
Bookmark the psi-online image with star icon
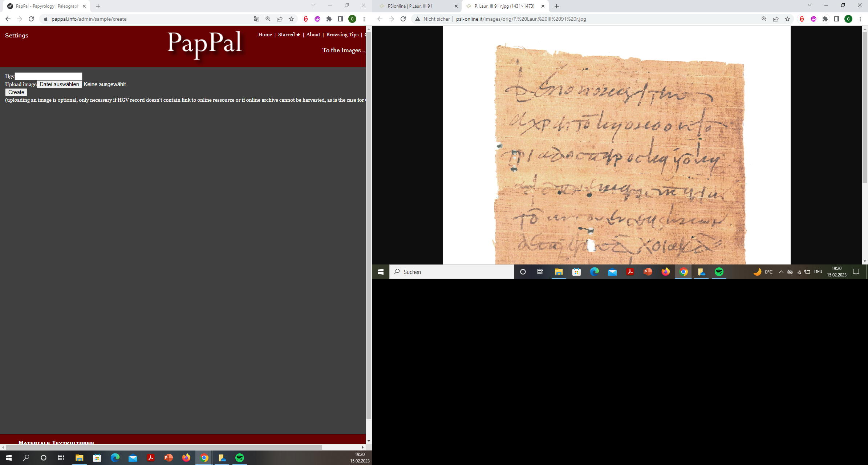[787, 19]
